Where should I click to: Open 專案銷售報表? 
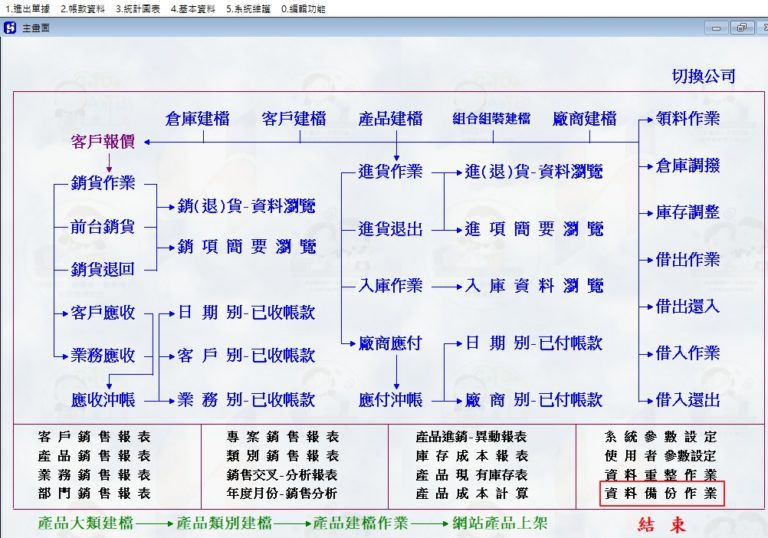tap(283, 437)
